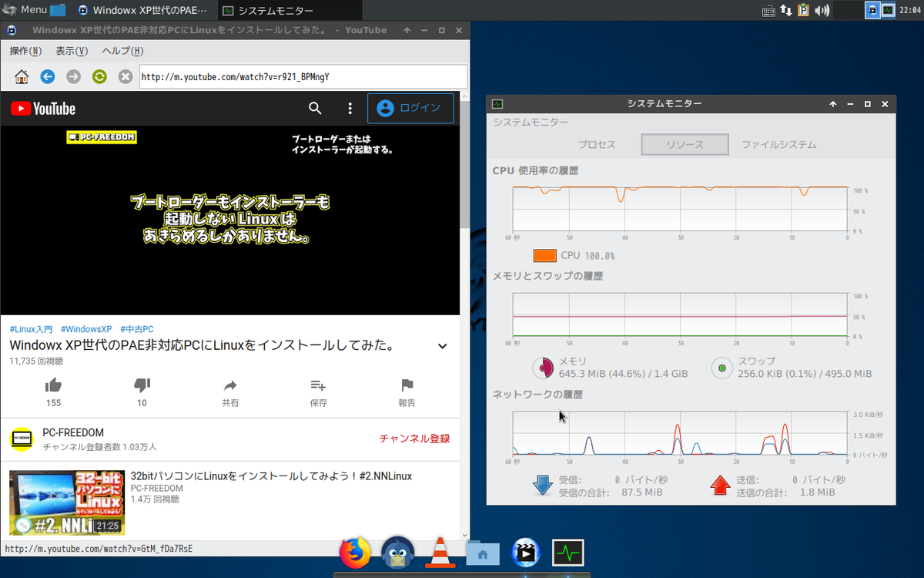
Task: Click the 1.8 MiB sent total
Action: point(817,492)
